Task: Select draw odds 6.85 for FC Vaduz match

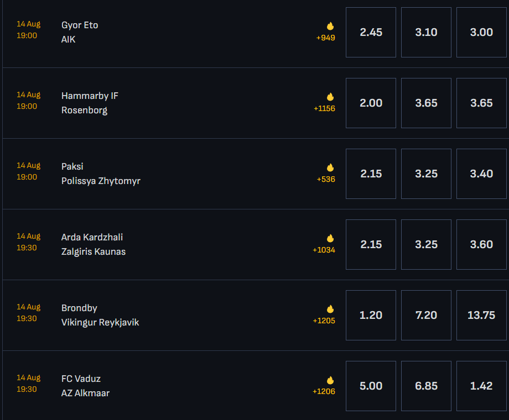Action: click(x=426, y=386)
